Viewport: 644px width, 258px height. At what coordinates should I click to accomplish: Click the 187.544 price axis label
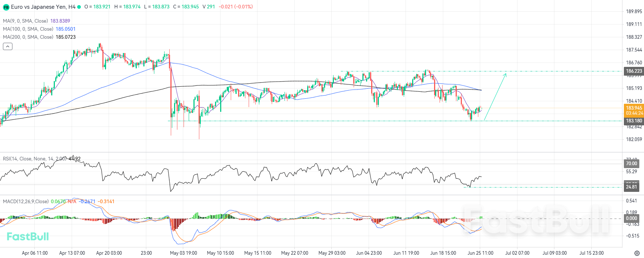(634, 50)
